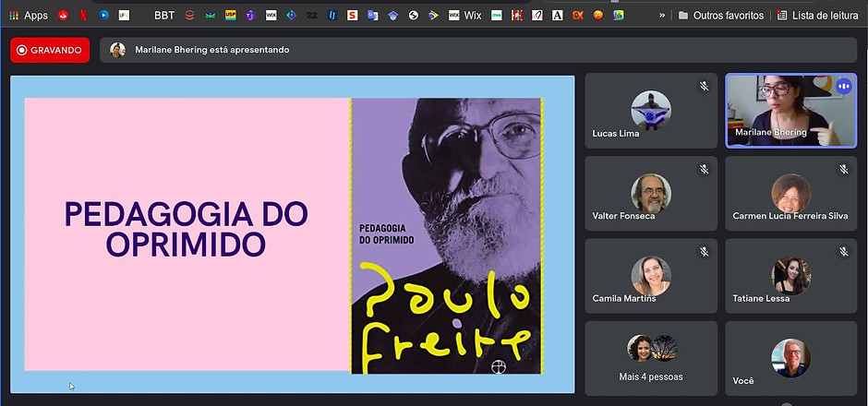Select Marilane Bhering video tile
The height and width of the screenshot is (406, 868).
coord(791,111)
